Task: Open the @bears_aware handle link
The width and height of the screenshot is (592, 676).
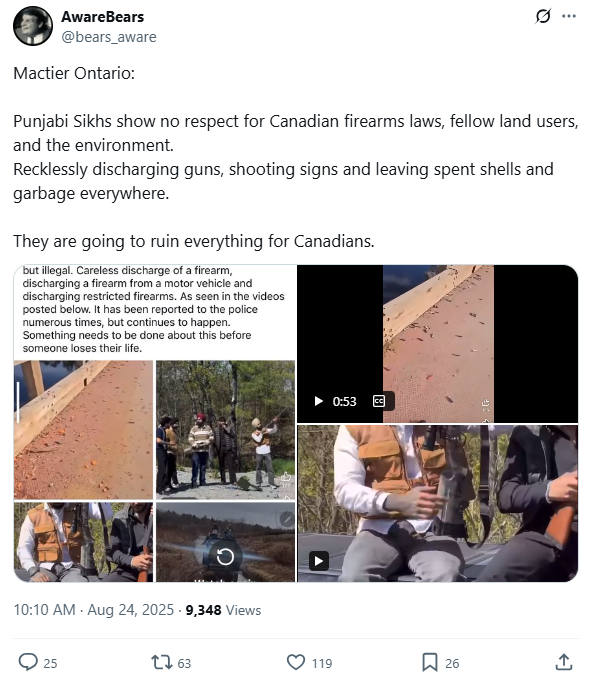Action: click(x=109, y=37)
